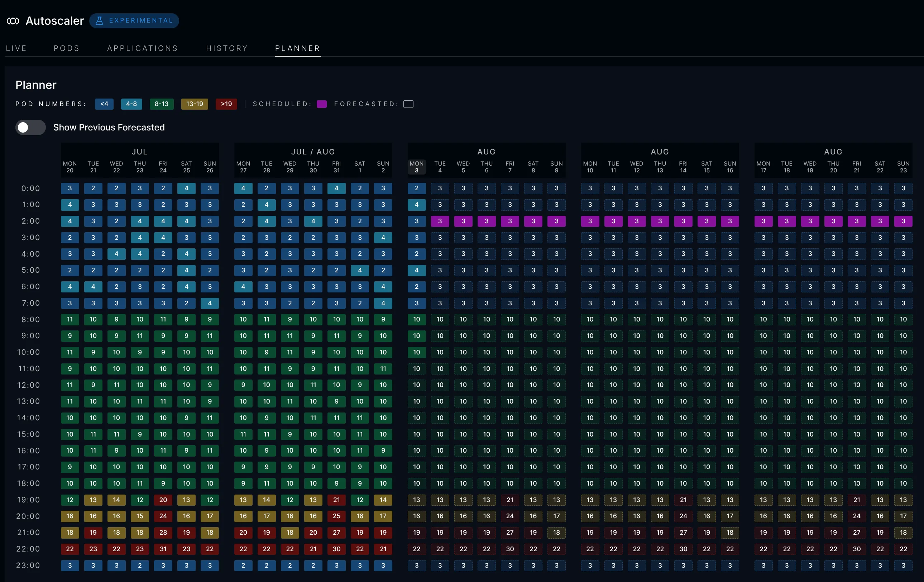Click cell for THU 23 at 20:00
Image resolution: width=924 pixels, height=582 pixels.
140,516
